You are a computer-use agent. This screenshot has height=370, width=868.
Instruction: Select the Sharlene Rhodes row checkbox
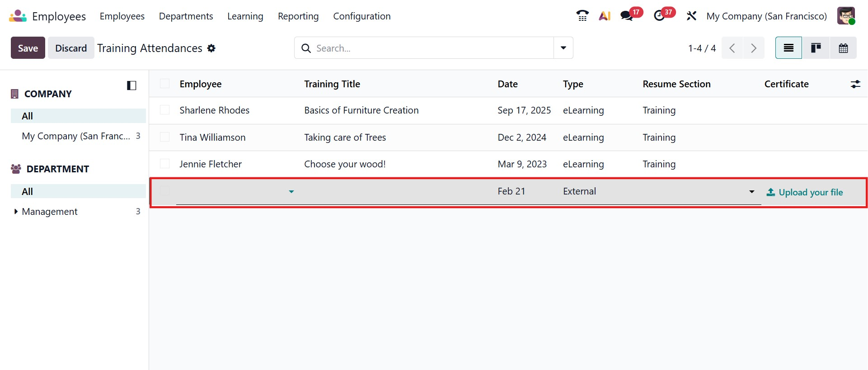click(x=165, y=110)
